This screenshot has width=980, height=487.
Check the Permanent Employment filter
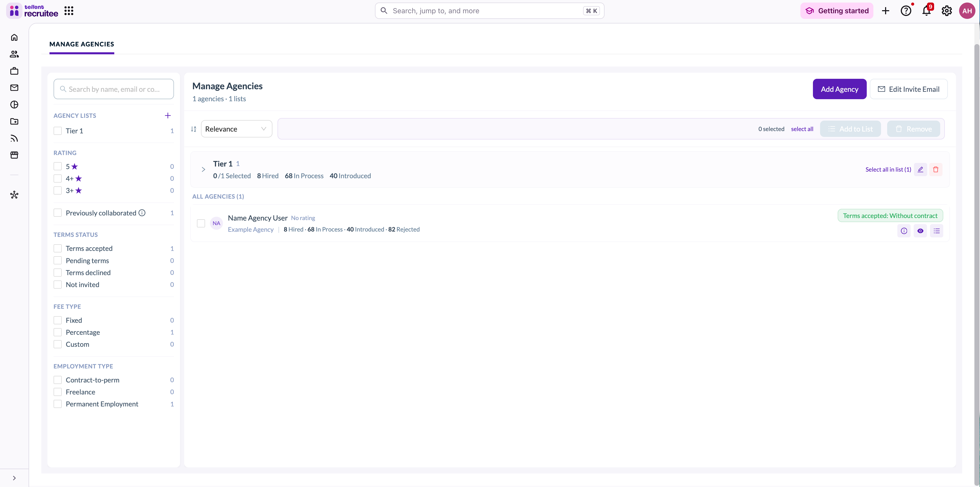(x=58, y=404)
